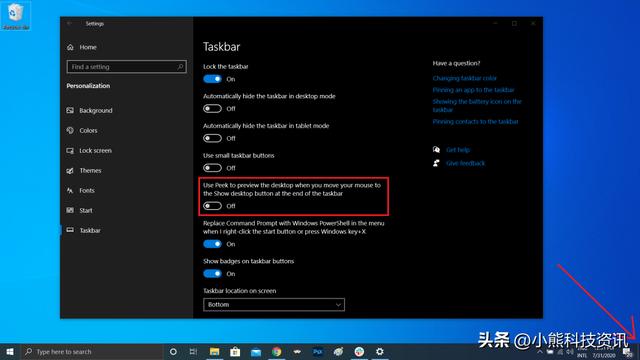This screenshot has height=360, width=640.
Task: Click the search magnifier in Find a setting
Action: (180, 67)
